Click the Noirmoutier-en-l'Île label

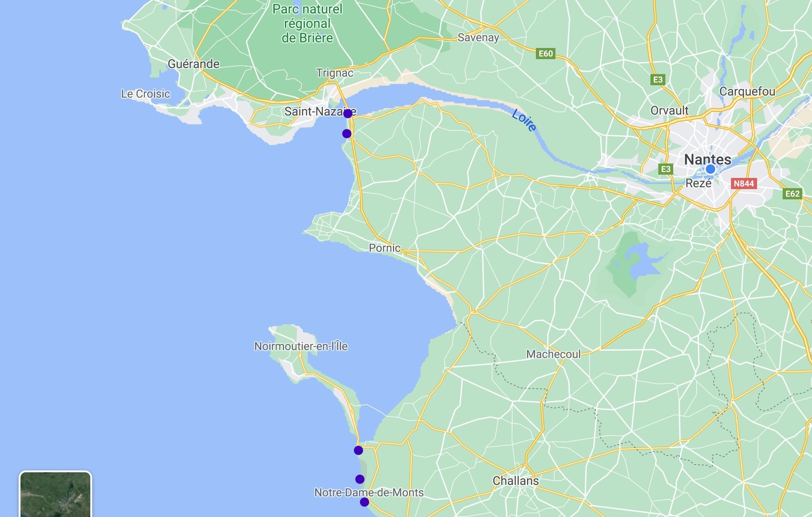click(x=301, y=346)
